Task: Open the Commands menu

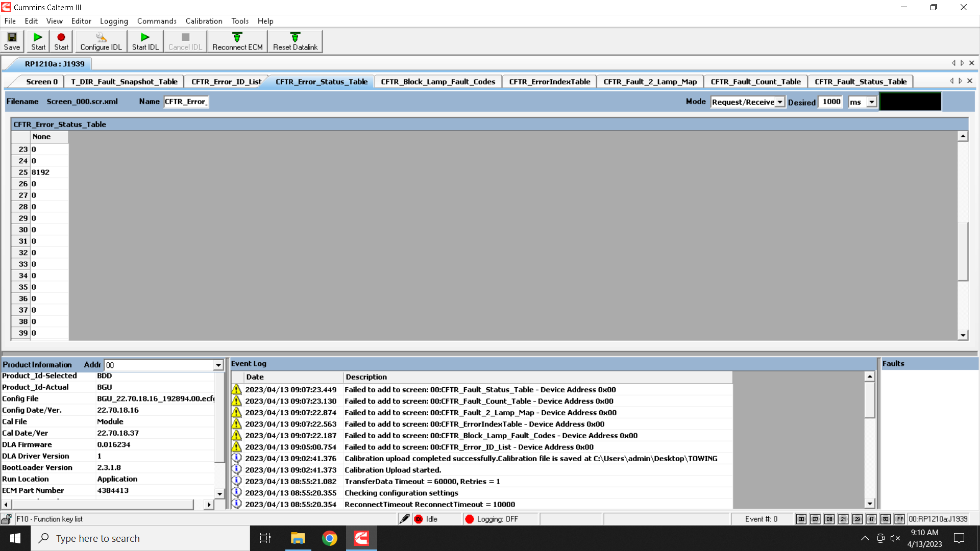Action: (157, 21)
